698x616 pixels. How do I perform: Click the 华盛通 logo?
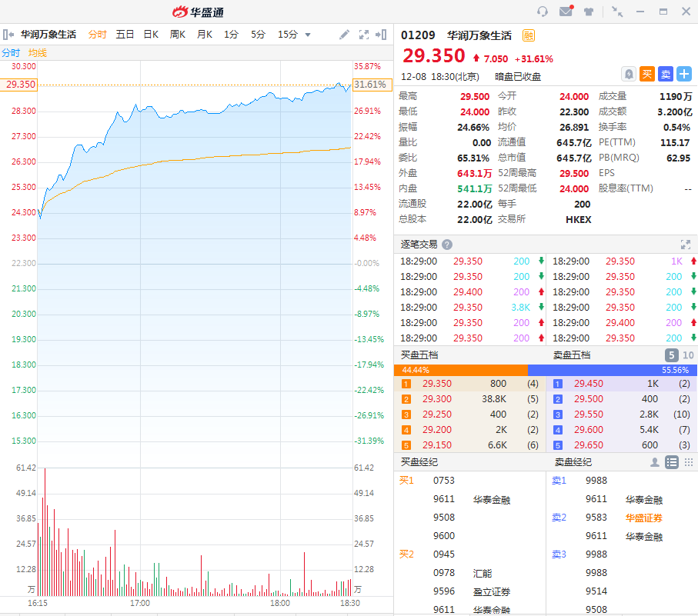[198, 12]
